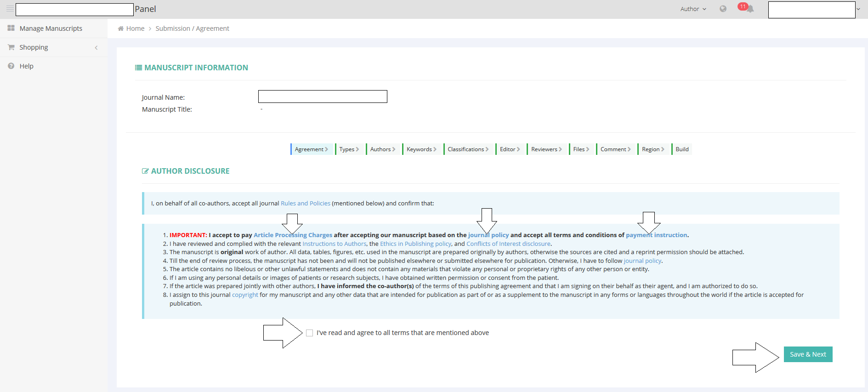Go to the Reviewers step tab
868x392 pixels.
pyautogui.click(x=546, y=149)
